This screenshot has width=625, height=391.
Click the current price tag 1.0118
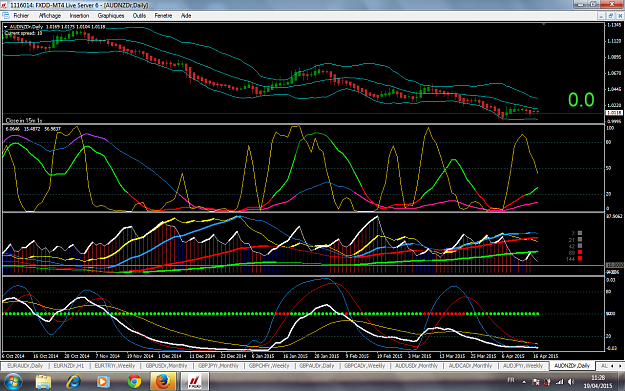[614, 113]
